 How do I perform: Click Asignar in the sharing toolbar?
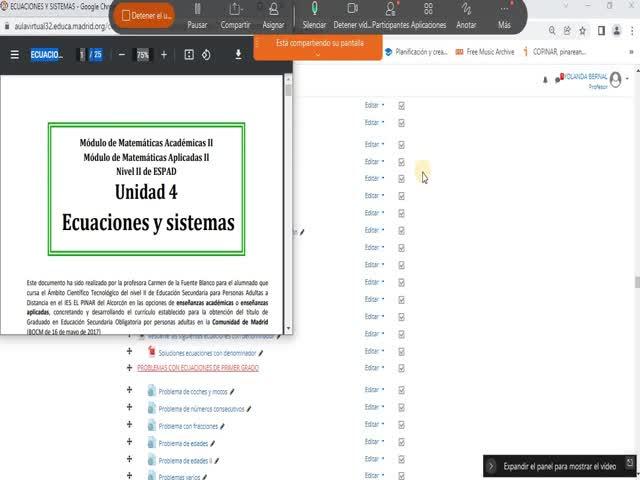coord(273,16)
